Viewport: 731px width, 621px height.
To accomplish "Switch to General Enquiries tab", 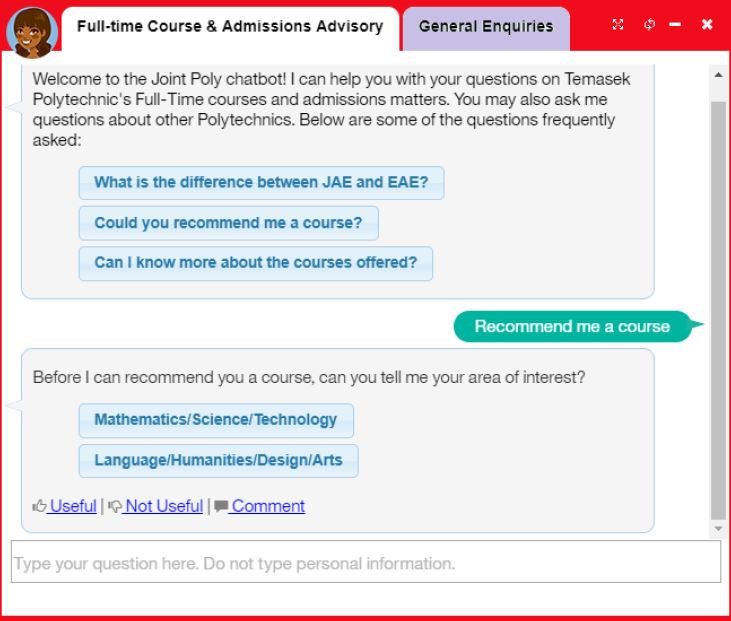I will pos(485,27).
